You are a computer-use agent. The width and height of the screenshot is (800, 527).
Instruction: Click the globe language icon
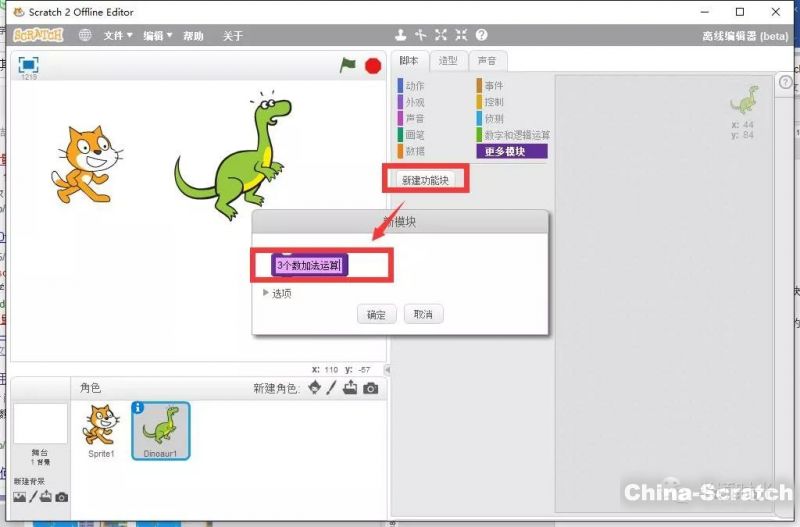(85, 35)
